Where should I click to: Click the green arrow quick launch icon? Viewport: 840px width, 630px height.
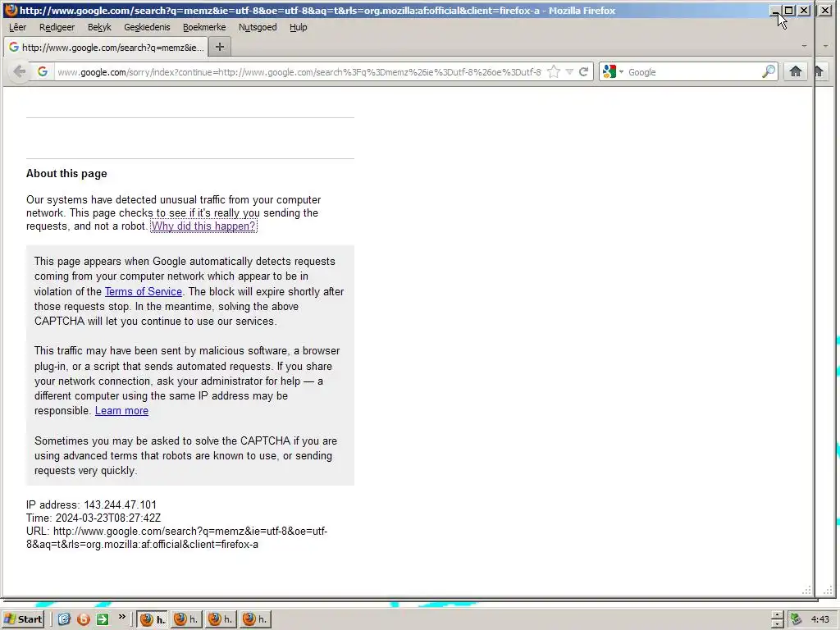coord(103,619)
